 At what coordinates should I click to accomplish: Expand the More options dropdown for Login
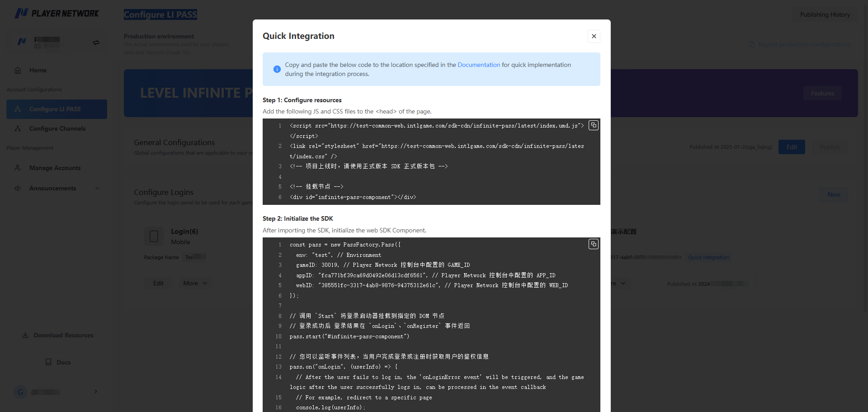coord(195,283)
